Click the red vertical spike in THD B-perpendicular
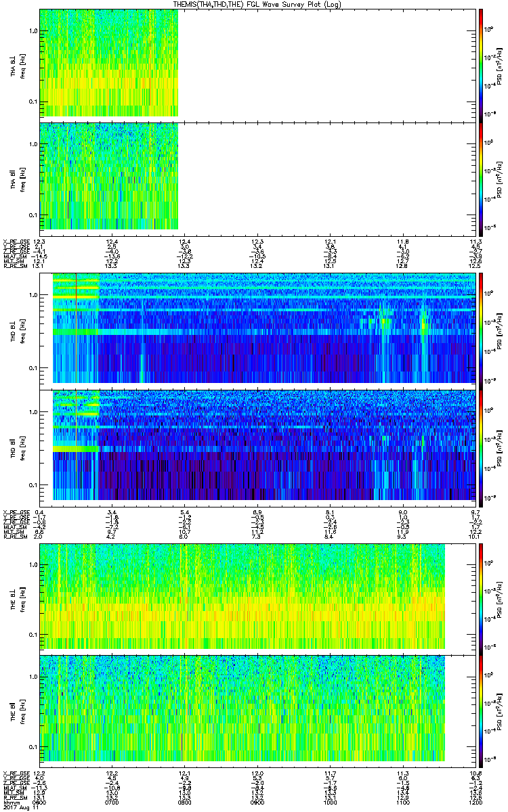Image resolution: width=508 pixels, height=812 pixels. tap(77, 330)
